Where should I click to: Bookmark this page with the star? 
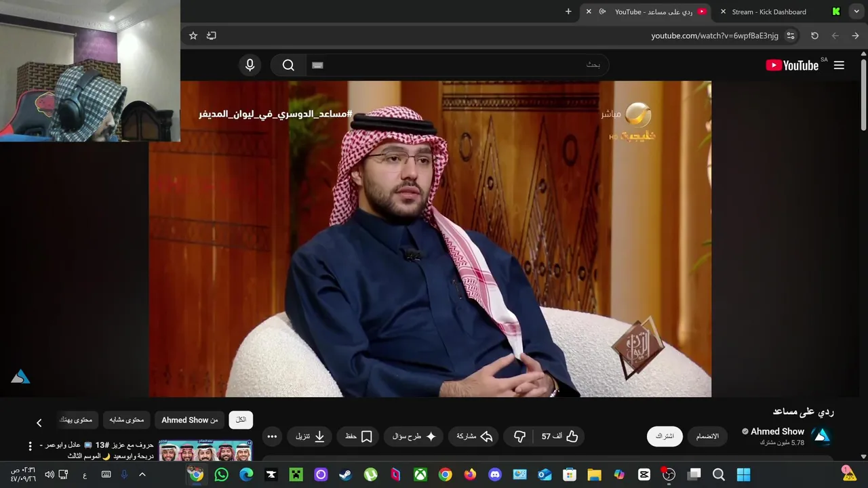(193, 35)
